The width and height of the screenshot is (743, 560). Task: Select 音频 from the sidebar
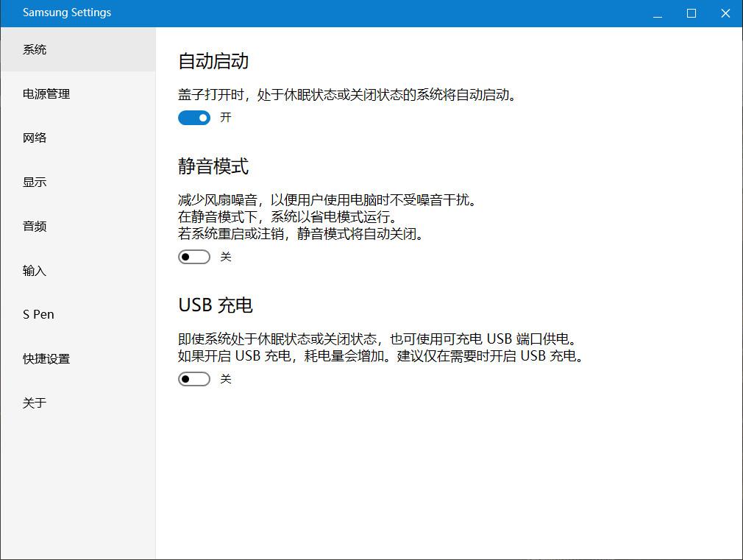(x=34, y=226)
